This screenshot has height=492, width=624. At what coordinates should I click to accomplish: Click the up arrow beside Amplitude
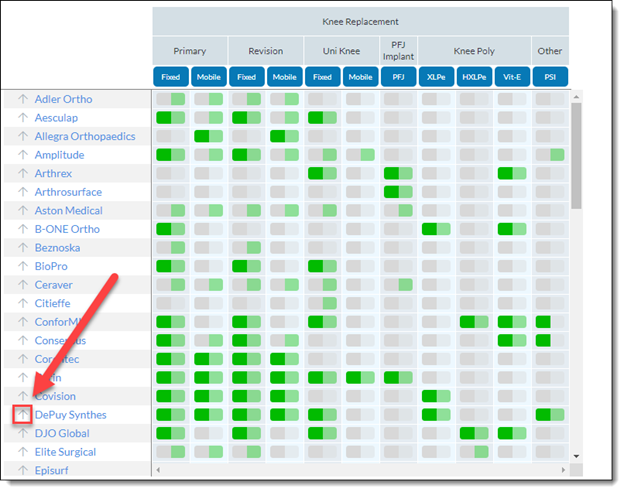23,155
